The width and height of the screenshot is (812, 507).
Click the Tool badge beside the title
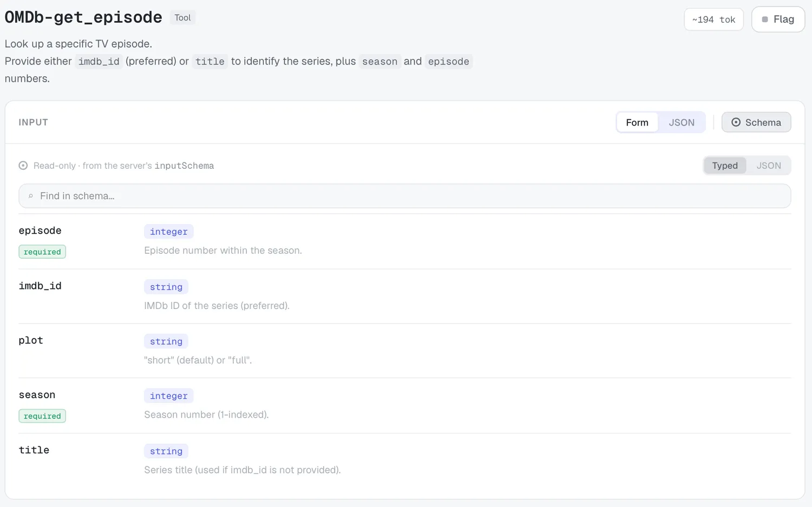(x=182, y=18)
